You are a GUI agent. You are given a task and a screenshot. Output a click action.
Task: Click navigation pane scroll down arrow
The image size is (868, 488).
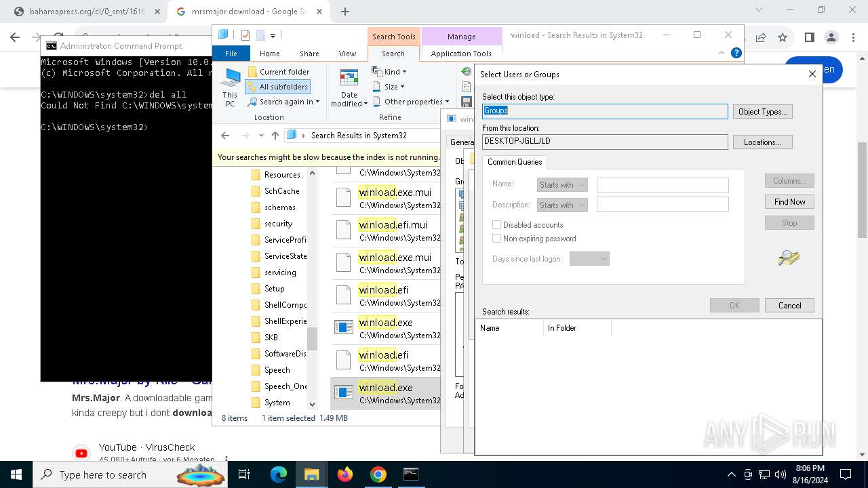coord(312,404)
